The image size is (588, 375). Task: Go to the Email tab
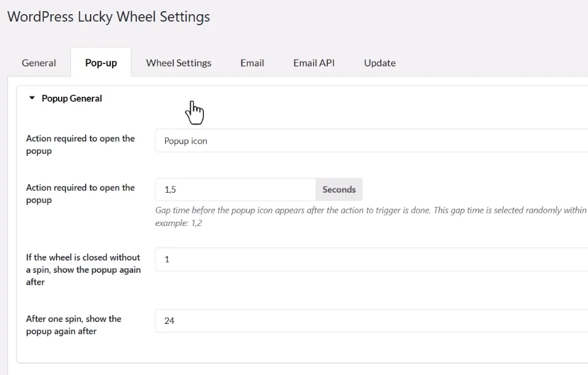click(252, 63)
